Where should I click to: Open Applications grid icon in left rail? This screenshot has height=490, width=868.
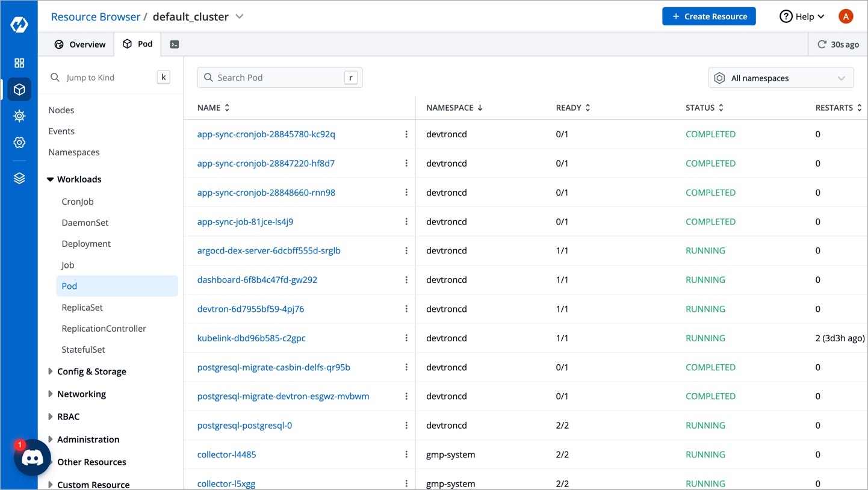click(19, 63)
